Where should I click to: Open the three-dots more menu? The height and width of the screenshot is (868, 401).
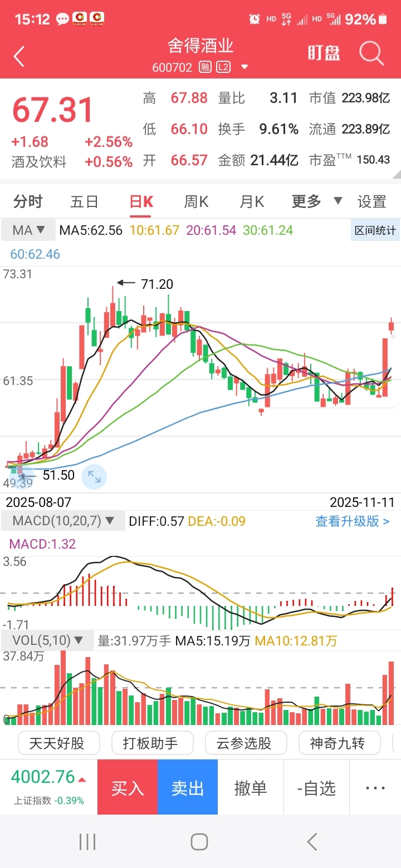tap(375, 787)
